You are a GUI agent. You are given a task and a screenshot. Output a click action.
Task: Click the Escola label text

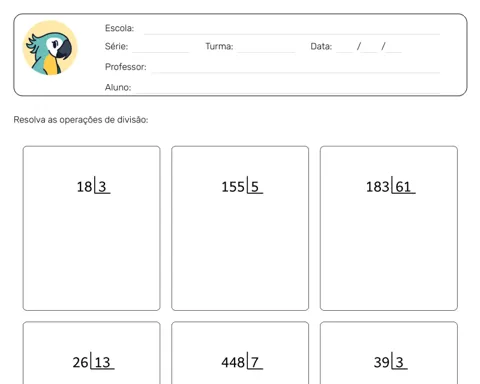tap(119, 28)
